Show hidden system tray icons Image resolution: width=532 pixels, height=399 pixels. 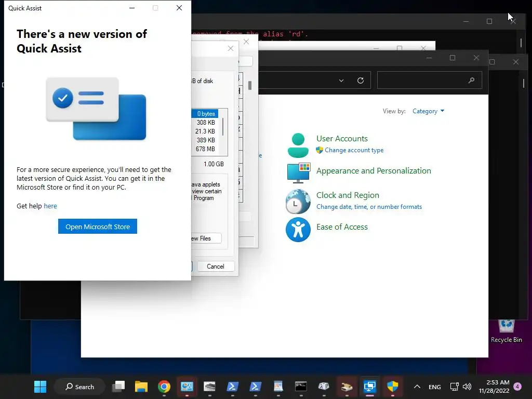click(x=417, y=387)
